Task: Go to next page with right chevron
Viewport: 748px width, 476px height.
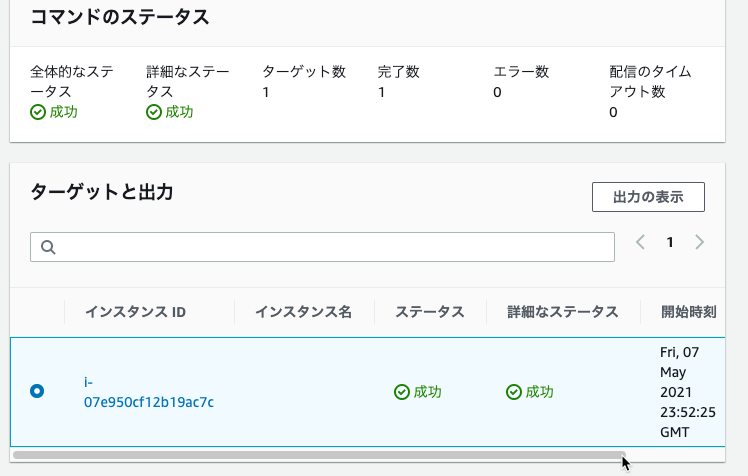Action: (699, 242)
